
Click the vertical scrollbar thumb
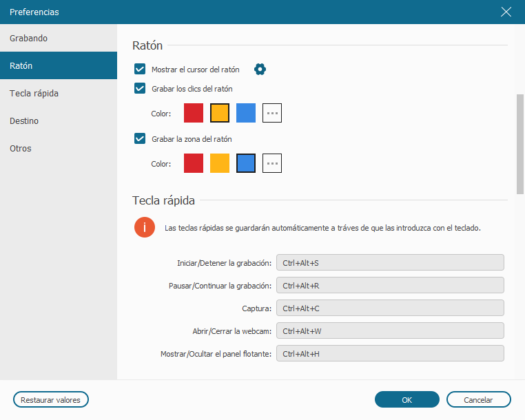pos(520,144)
